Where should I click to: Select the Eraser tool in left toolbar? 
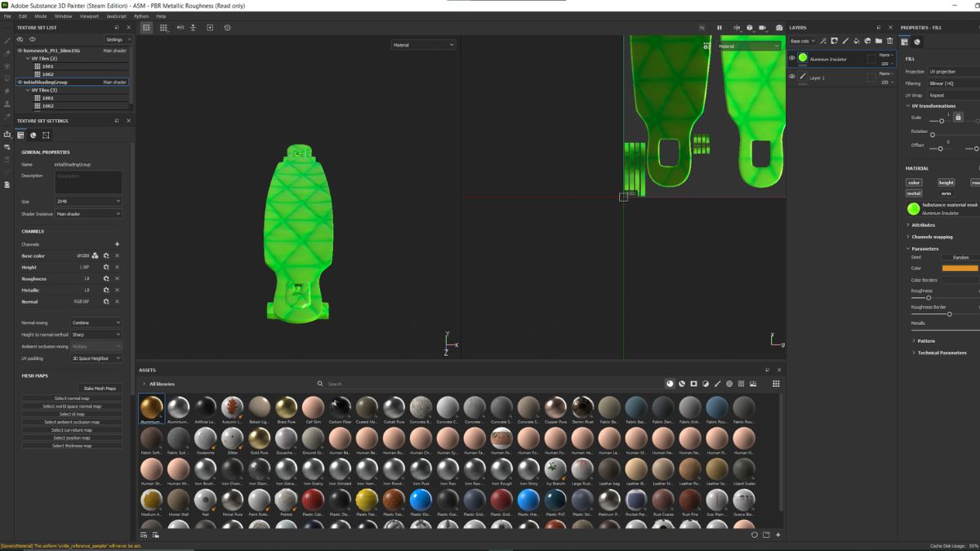point(7,53)
